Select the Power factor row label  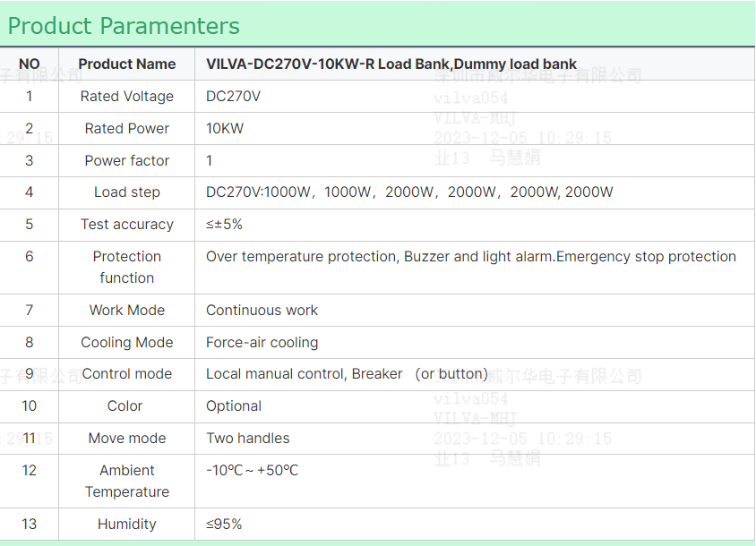click(127, 160)
